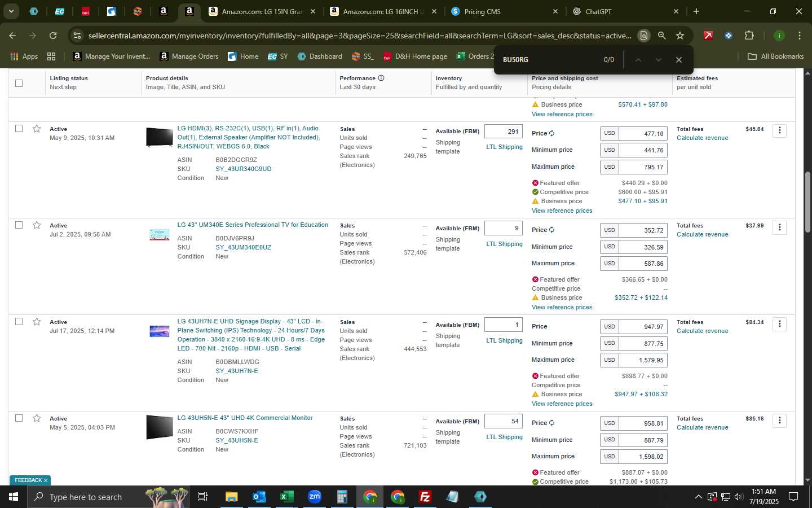Select the B0DJV6PR9J listing checkbox

[x=19, y=225]
